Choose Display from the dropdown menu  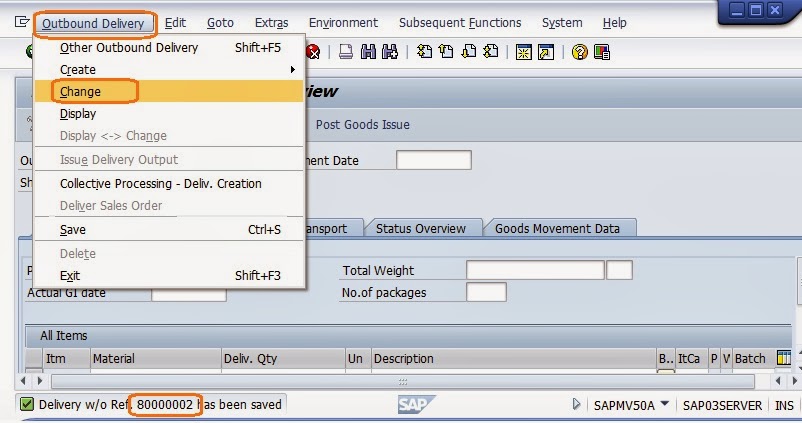170,114
